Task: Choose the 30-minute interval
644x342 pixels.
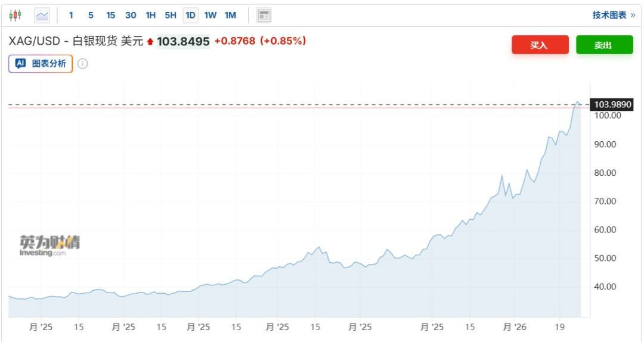Action: (x=131, y=15)
